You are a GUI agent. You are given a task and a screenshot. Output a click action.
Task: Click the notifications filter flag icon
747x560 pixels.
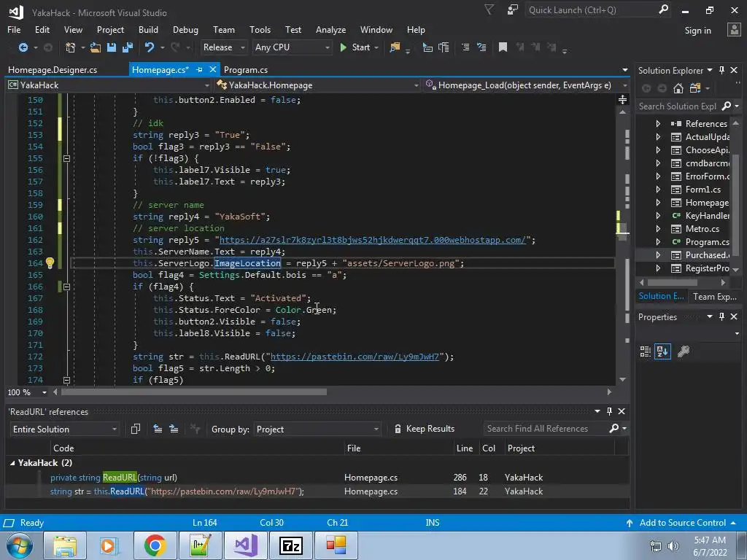pyautogui.click(x=489, y=9)
